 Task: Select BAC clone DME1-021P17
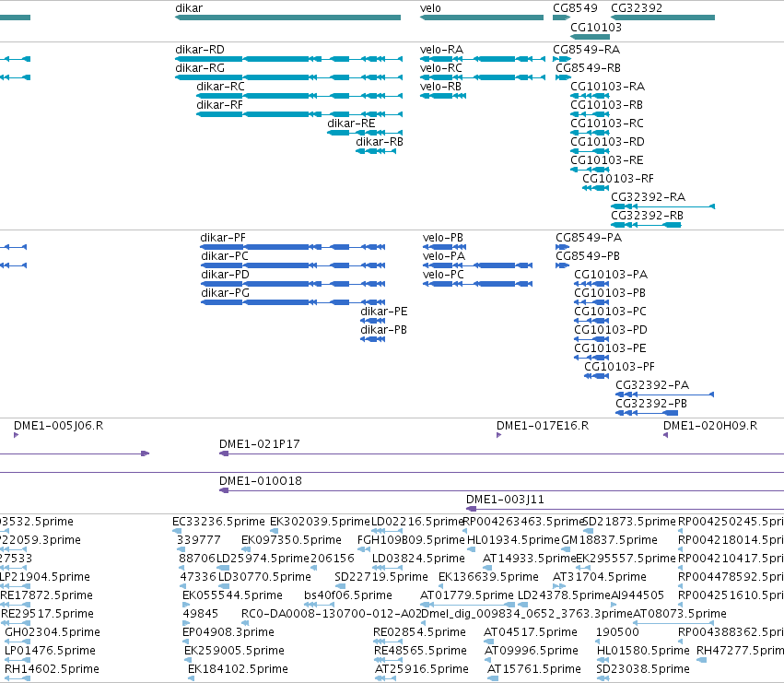[x=260, y=444]
